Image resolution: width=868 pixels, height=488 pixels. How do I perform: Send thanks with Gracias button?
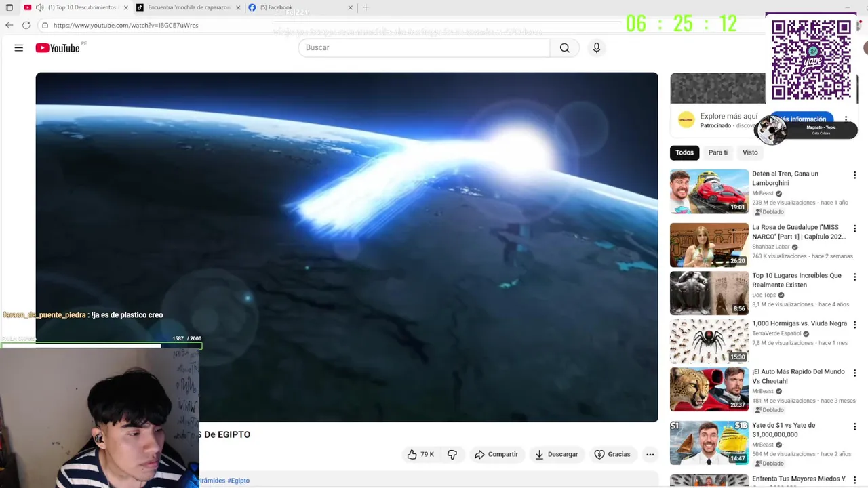[612, 454]
